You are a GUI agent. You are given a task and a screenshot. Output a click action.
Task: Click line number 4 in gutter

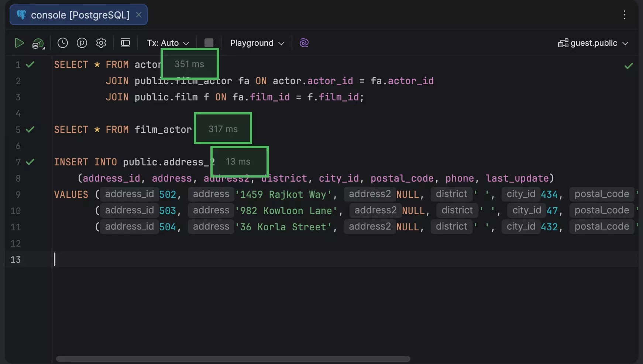click(18, 113)
